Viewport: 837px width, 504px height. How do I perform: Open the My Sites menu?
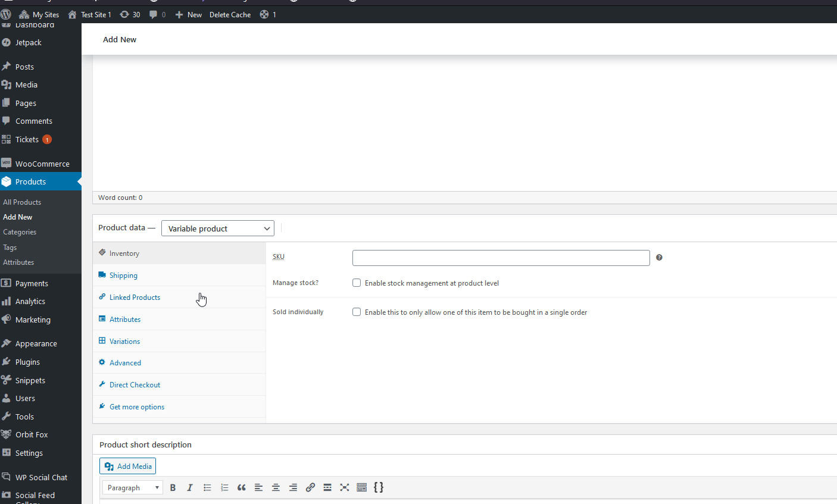pos(39,14)
